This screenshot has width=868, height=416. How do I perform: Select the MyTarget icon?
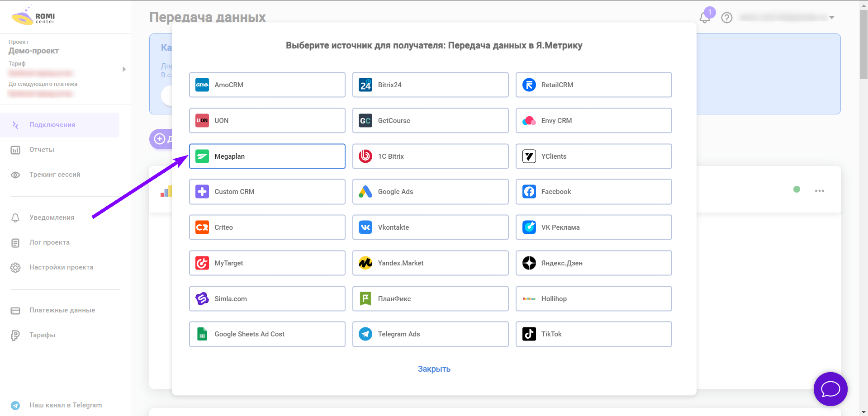tap(202, 263)
